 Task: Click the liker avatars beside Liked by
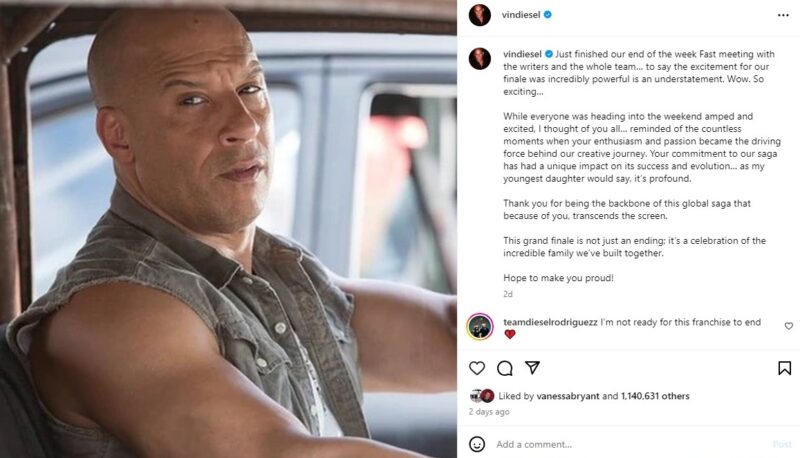click(x=482, y=396)
